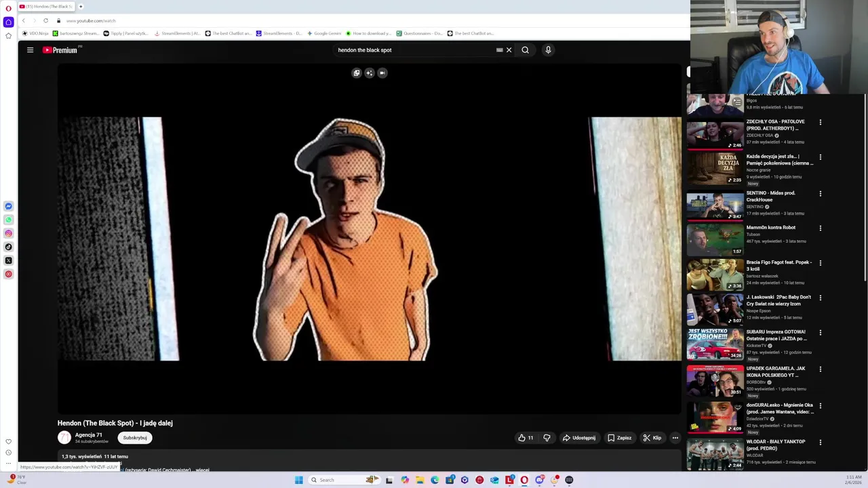Open options menu for Mamm0n kontra Robot
The height and width of the screenshot is (488, 868).
pos(820,228)
